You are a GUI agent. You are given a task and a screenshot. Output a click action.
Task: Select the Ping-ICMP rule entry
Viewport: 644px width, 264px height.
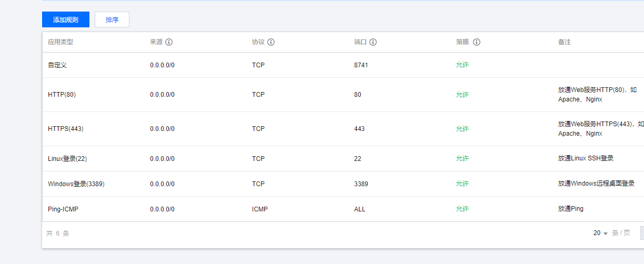coord(343,209)
